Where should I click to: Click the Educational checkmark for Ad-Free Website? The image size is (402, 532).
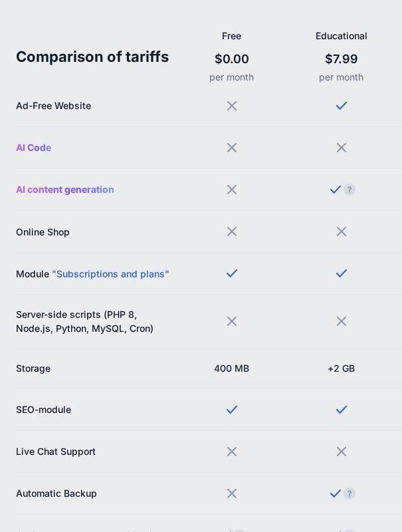point(342,106)
